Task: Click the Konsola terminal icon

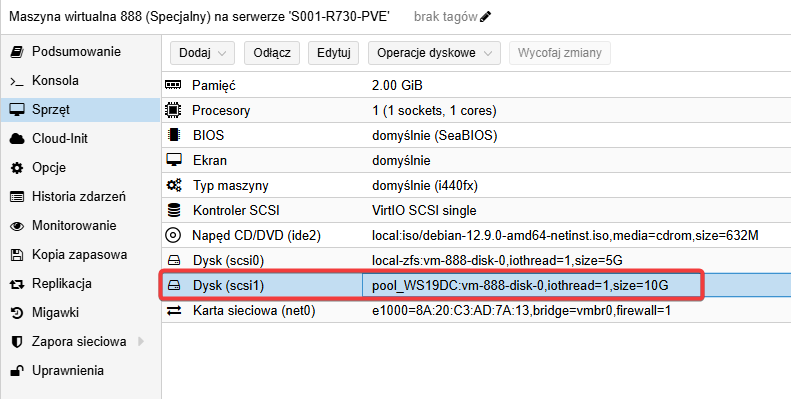Action: click(x=17, y=81)
